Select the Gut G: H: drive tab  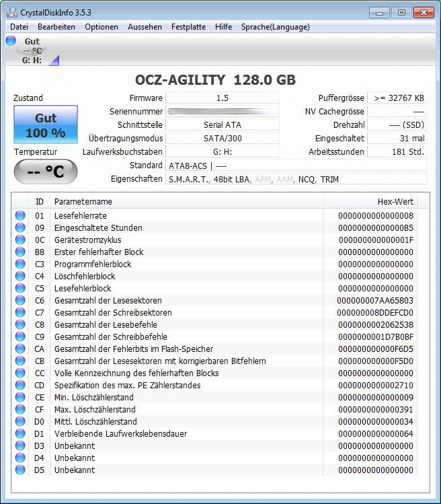[32, 51]
